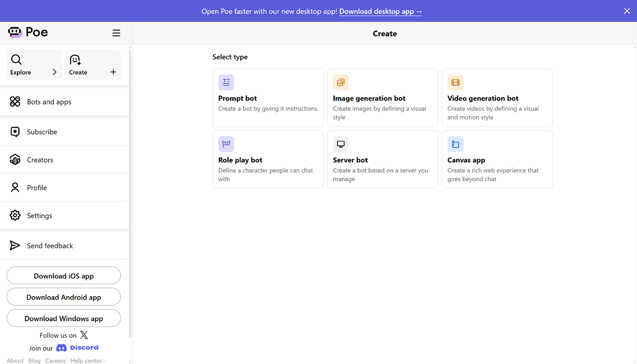The height and width of the screenshot is (364, 637).
Task: Click the Explore label text
Action: pos(20,72)
